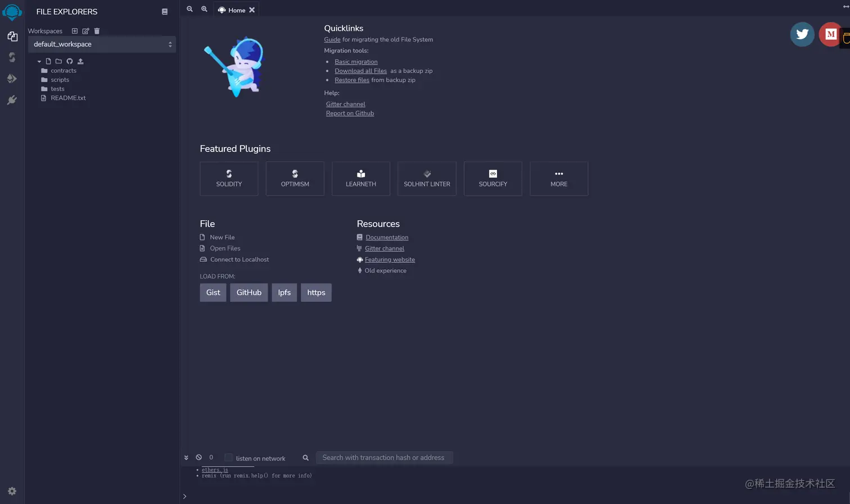Open the Medium round icon

830,34
